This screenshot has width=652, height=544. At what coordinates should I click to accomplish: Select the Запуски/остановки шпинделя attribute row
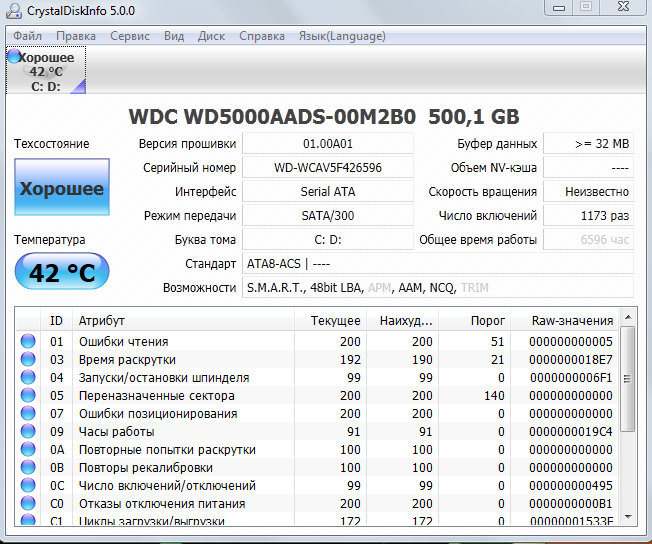coord(317,377)
